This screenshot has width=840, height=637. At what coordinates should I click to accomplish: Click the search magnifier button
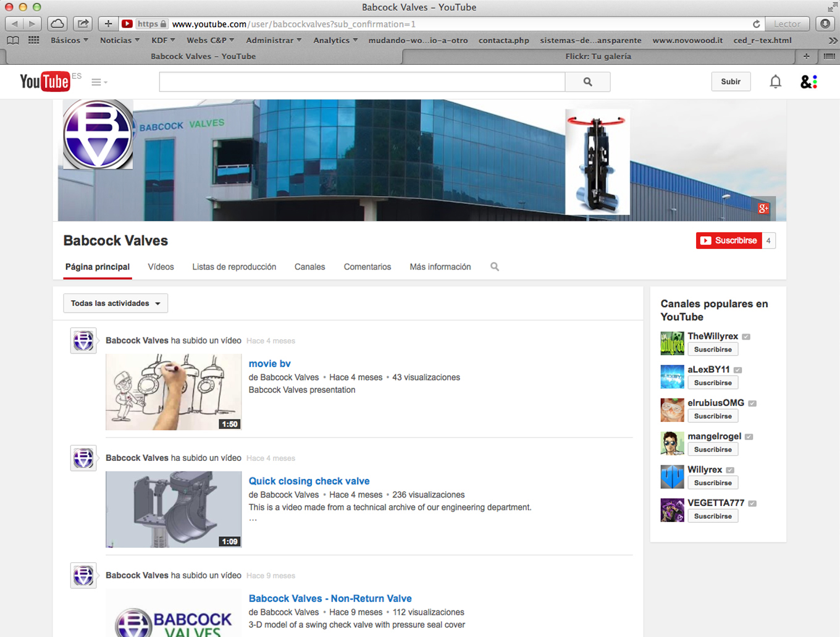587,82
